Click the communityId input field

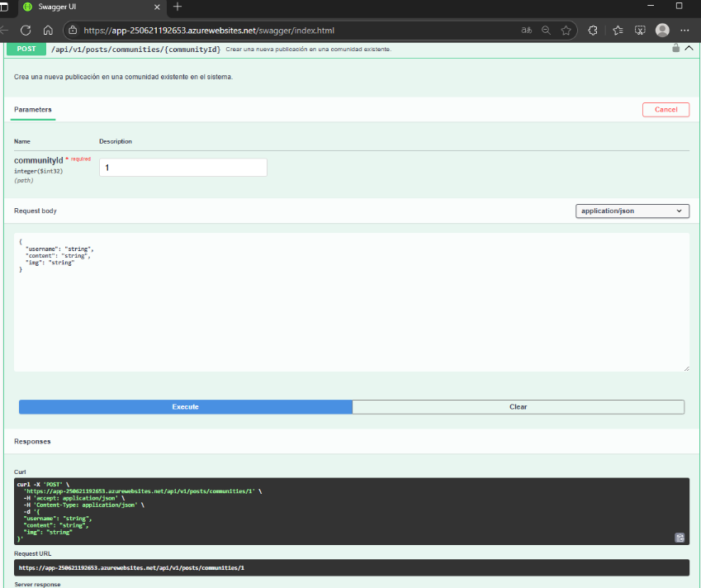[183, 168]
